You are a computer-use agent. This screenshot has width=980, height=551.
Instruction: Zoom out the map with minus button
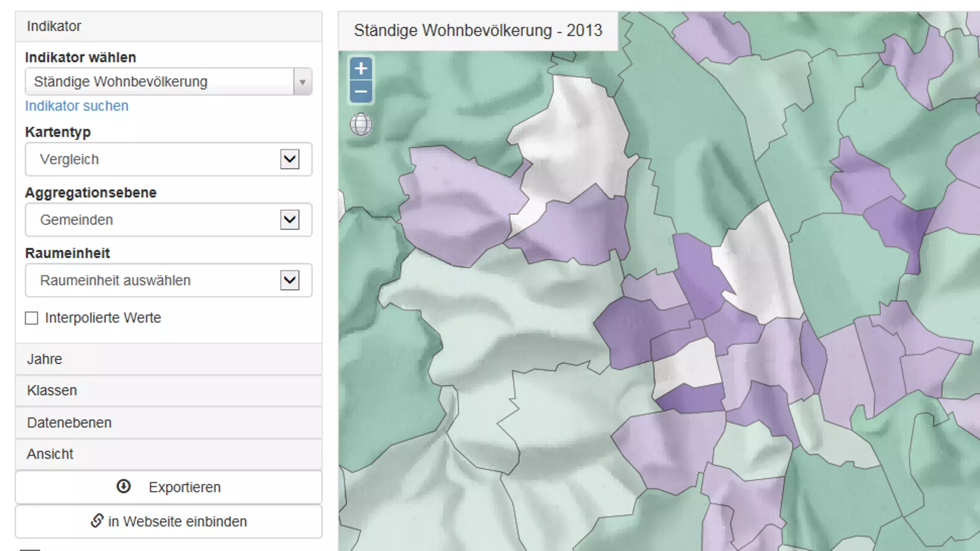click(x=360, y=91)
